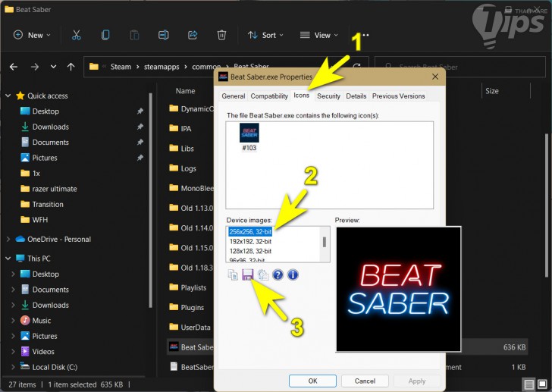552x392 pixels.
Task: Open the View dropdown menu
Action: (x=318, y=35)
